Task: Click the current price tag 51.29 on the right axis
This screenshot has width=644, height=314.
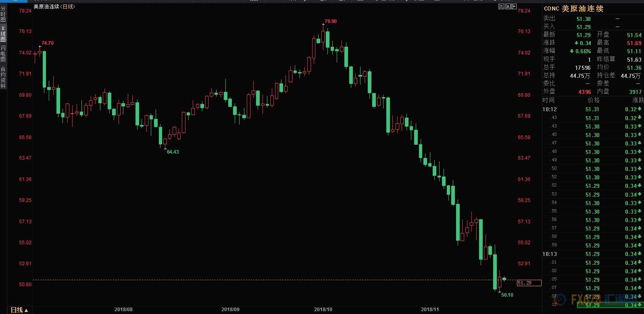Action: coord(529,283)
